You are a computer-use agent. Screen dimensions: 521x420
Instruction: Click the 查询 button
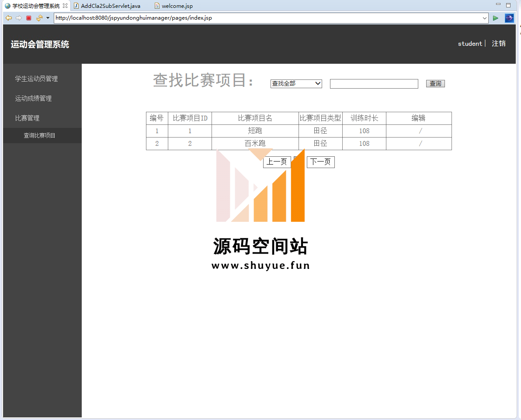pyautogui.click(x=435, y=84)
